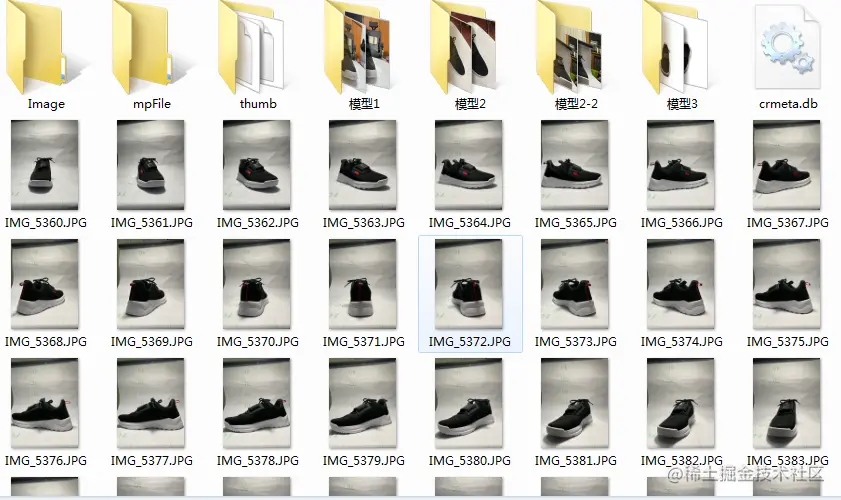
Task: Click the file name IMG_5368.JPG
Action: point(46,342)
